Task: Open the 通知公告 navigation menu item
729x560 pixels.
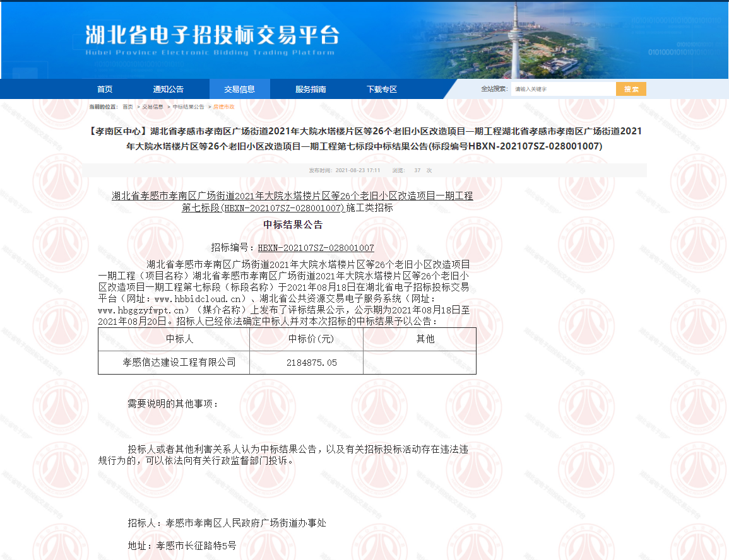Action: (x=168, y=89)
